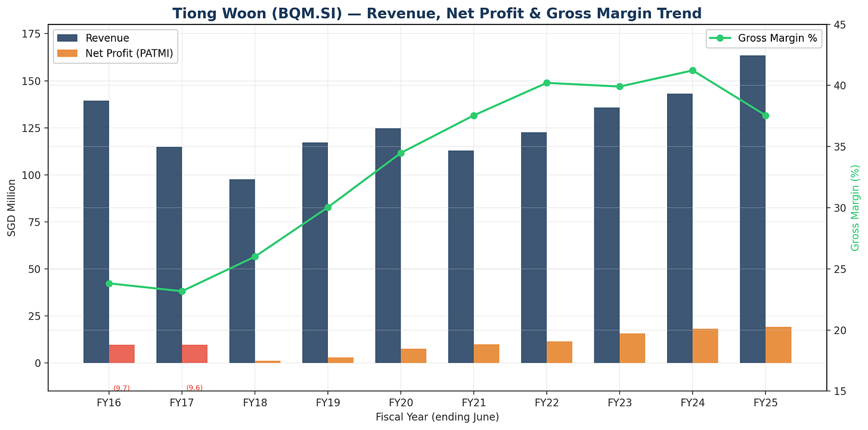868x430 pixels.
Task: Click the FY18 Revenue bar
Action: click(242, 271)
